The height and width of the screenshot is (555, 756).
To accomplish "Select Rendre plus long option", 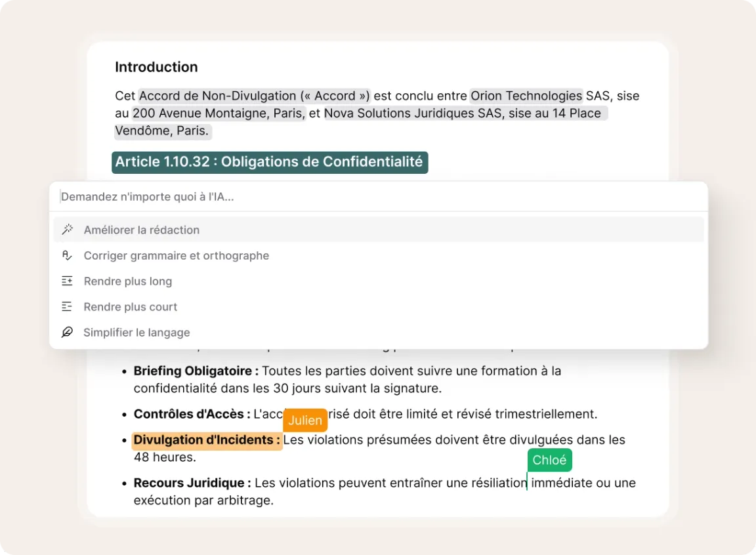I will coord(128,281).
